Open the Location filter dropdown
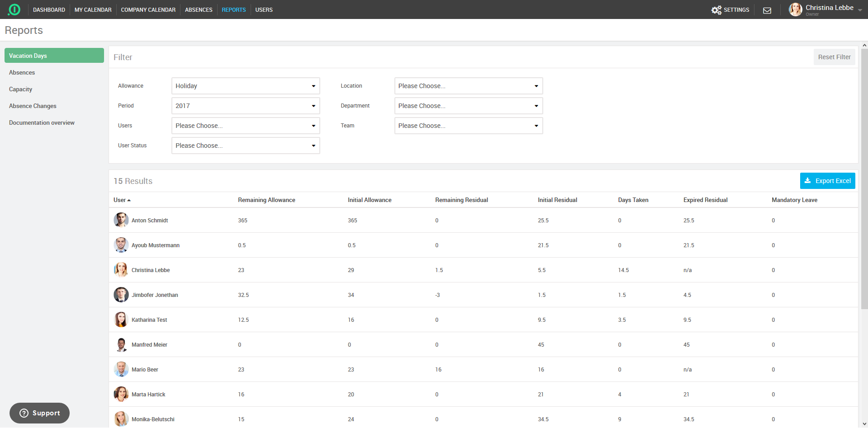868x428 pixels. click(x=468, y=86)
